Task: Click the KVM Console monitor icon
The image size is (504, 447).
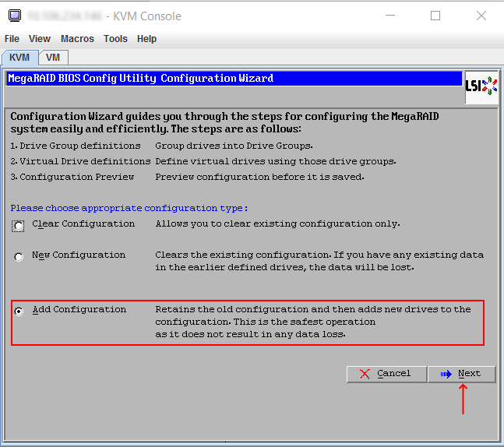Action: click(15, 16)
